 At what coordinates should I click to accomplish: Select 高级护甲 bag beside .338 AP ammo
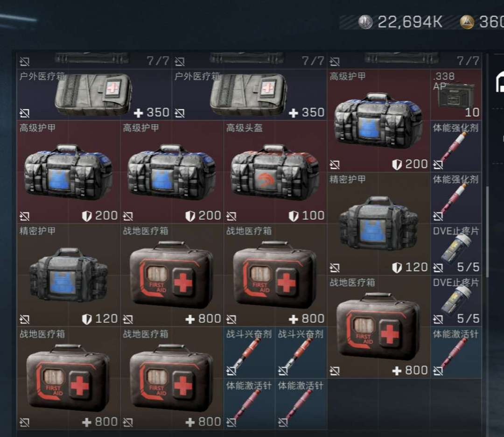click(378, 120)
